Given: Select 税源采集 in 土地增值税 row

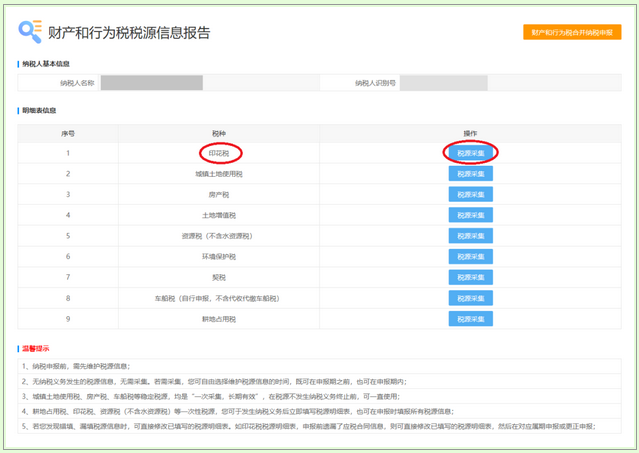Looking at the screenshot, I should pos(470,215).
